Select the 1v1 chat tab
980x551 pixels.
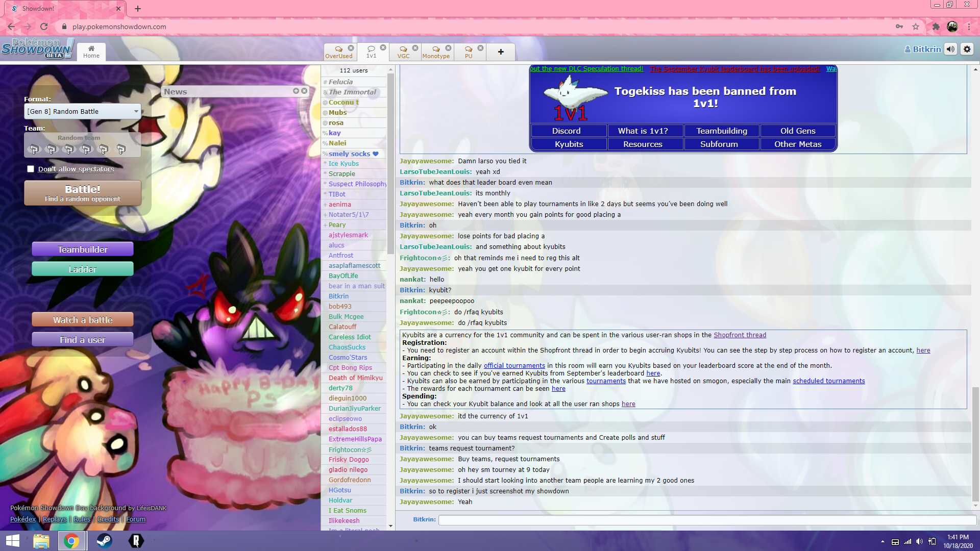[371, 52]
